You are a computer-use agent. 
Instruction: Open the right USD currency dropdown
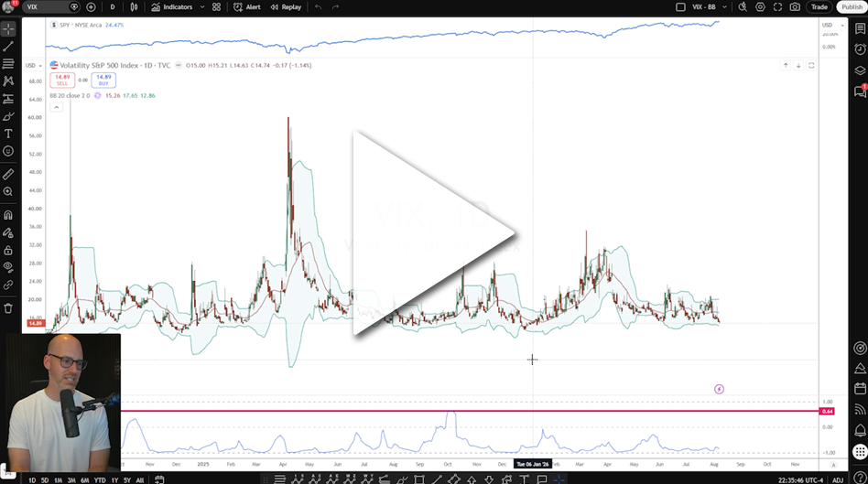pos(833,25)
